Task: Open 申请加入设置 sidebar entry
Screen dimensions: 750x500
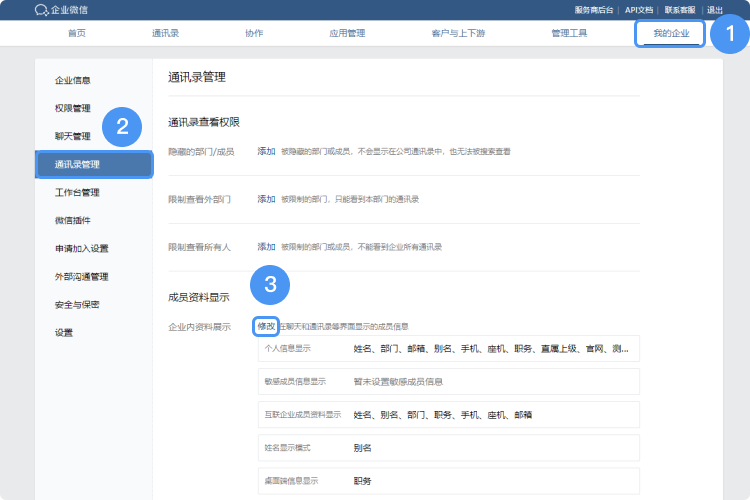Action: click(82, 248)
